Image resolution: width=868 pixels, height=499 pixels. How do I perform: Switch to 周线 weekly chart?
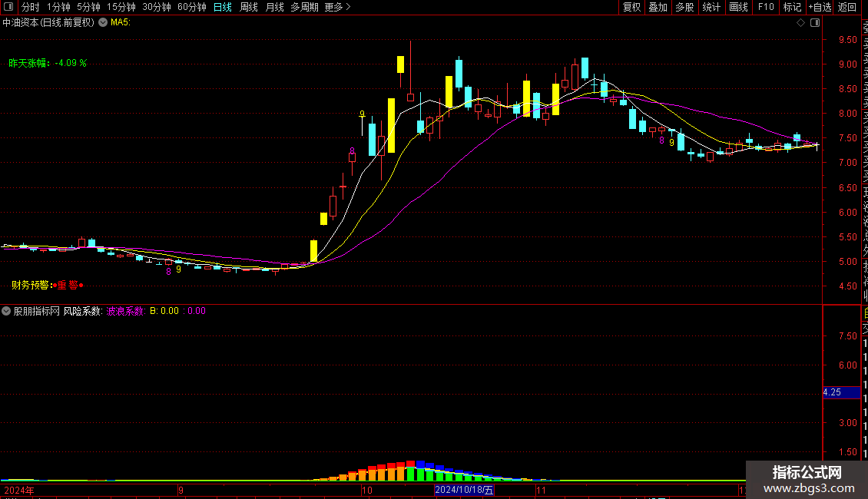tap(249, 7)
